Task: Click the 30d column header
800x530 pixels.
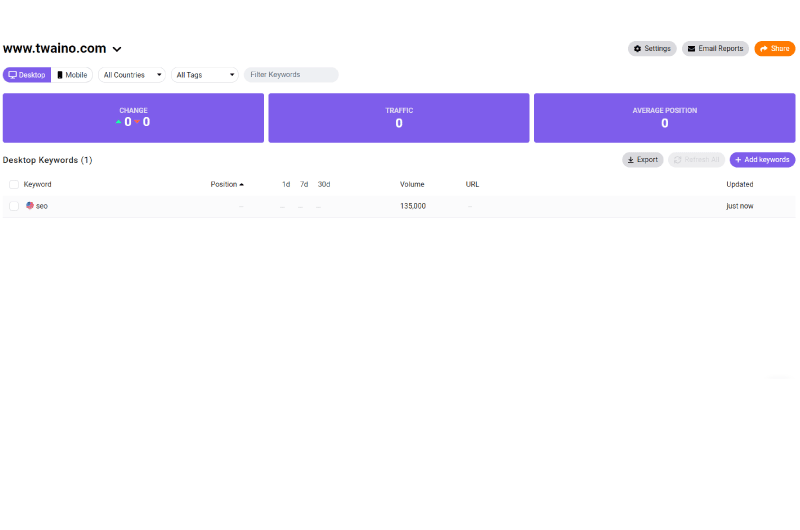Action: pos(324,184)
